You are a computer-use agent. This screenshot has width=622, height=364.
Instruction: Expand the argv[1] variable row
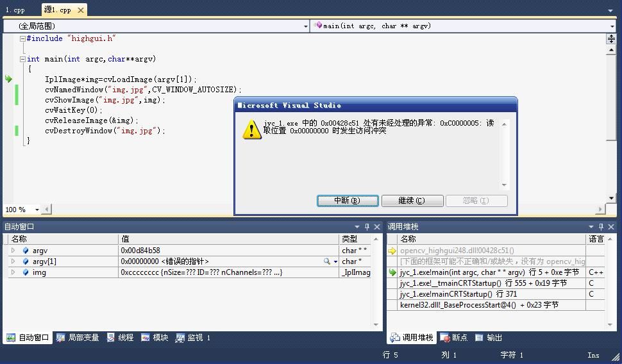tap(13, 261)
